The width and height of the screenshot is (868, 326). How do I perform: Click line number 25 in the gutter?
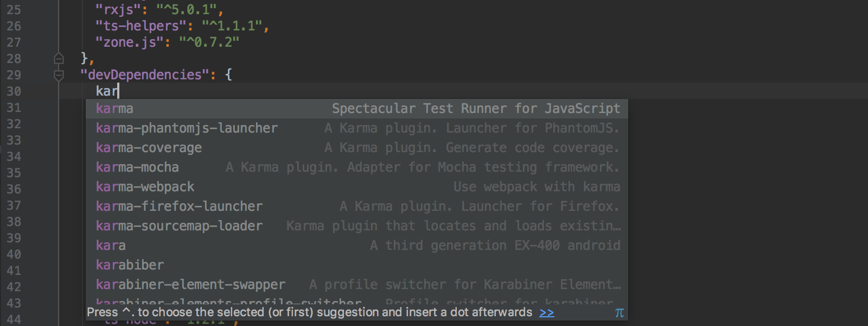[x=14, y=10]
